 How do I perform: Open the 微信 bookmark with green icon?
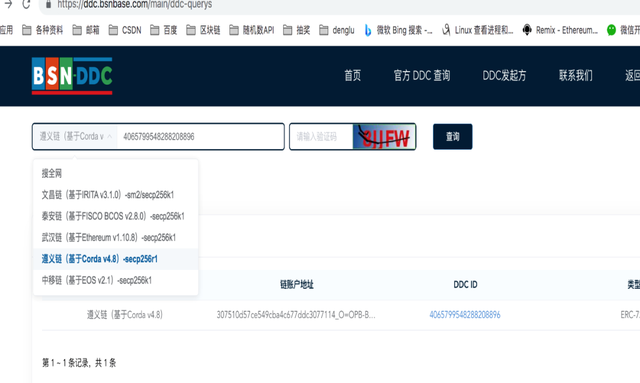(x=623, y=30)
